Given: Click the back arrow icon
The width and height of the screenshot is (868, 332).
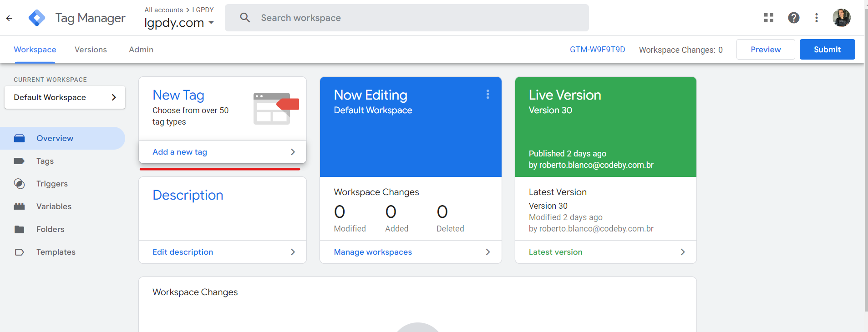Looking at the screenshot, I should [x=9, y=18].
